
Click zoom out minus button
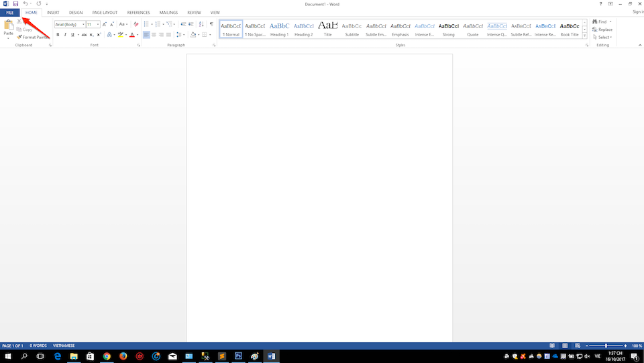pos(587,346)
